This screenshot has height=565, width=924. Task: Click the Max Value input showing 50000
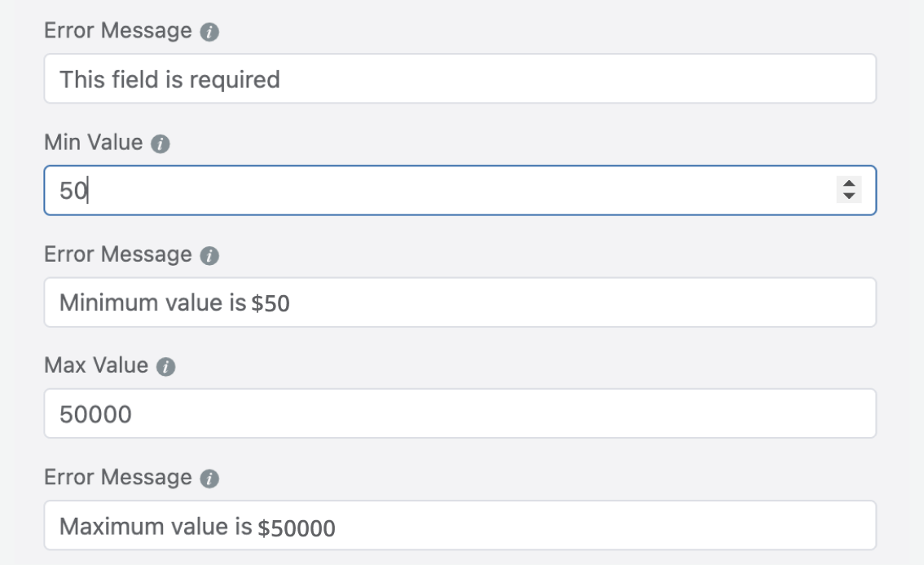coord(460,413)
